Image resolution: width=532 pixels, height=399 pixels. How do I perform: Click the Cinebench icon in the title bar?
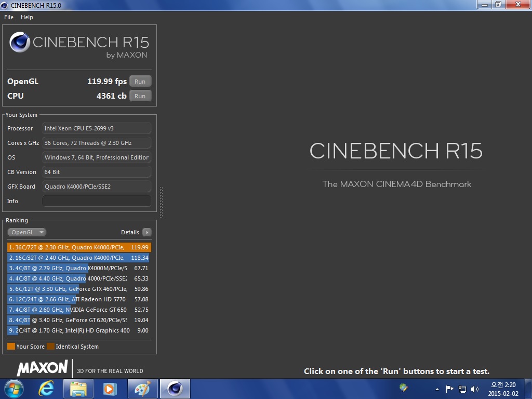coord(4,5)
